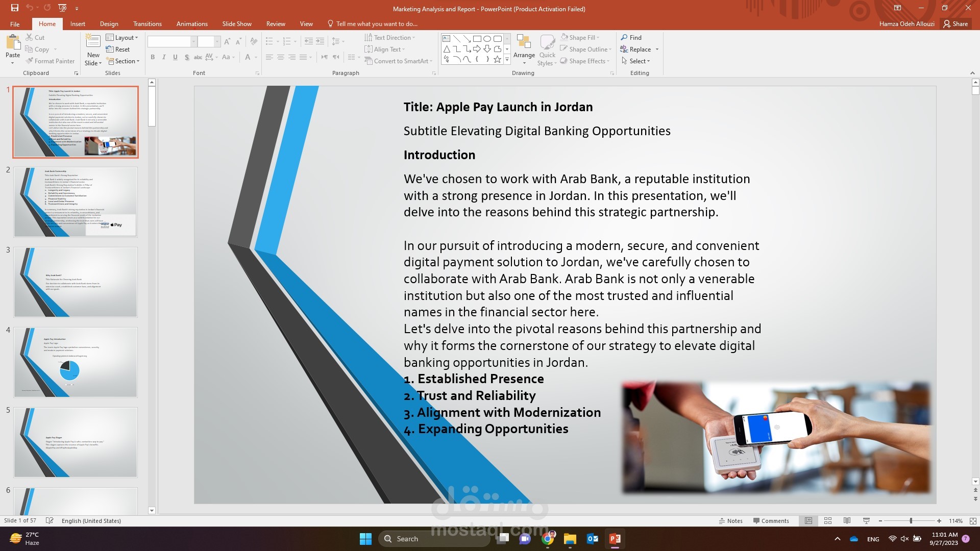Open the File tab

click(x=15, y=24)
